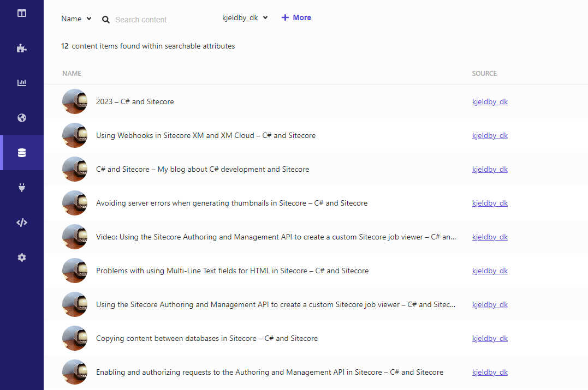Open thumbnail of Enabling and authorizing requests row

coord(75,372)
